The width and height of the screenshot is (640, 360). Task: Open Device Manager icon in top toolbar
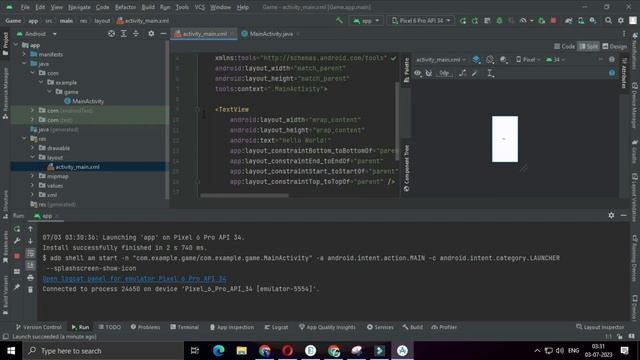[x=580, y=20]
